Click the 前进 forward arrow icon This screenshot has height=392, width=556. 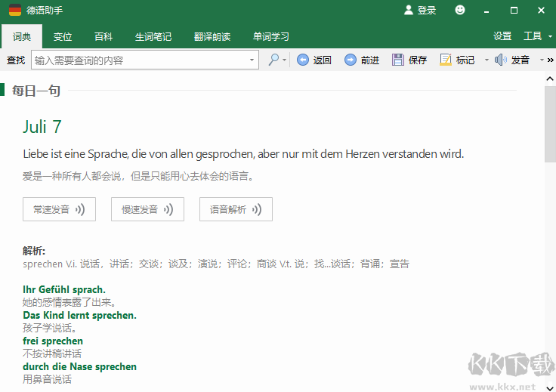tap(351, 60)
